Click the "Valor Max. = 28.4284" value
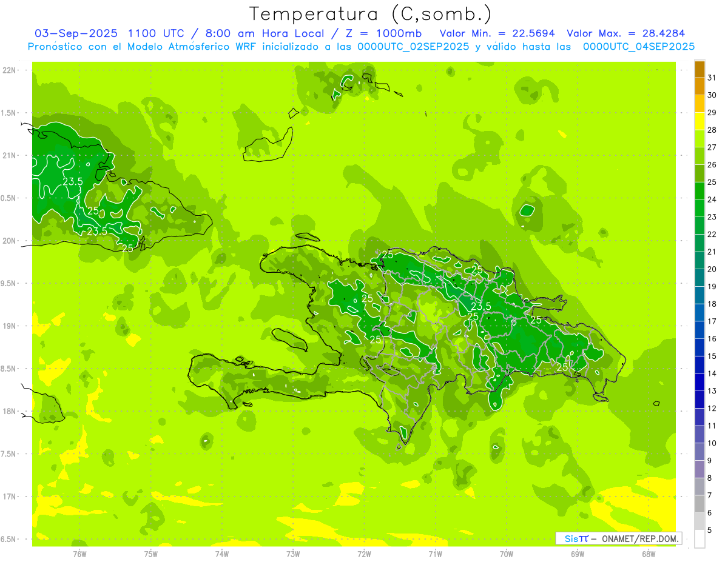Screen dimensions: 728x562 tap(625, 33)
